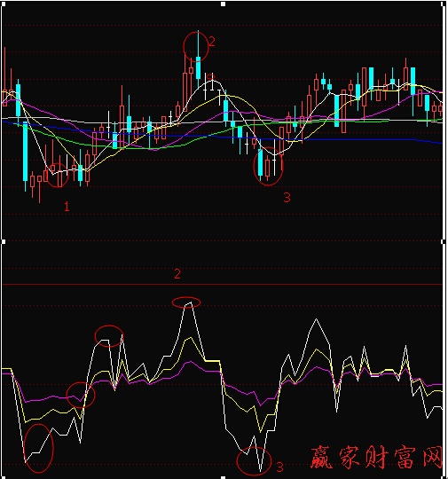Click the 赢家财富网 watermark text

[x=376, y=458]
